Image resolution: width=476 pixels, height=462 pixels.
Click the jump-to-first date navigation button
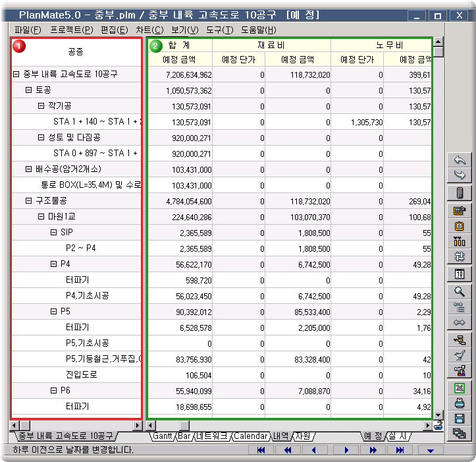click(x=261, y=450)
